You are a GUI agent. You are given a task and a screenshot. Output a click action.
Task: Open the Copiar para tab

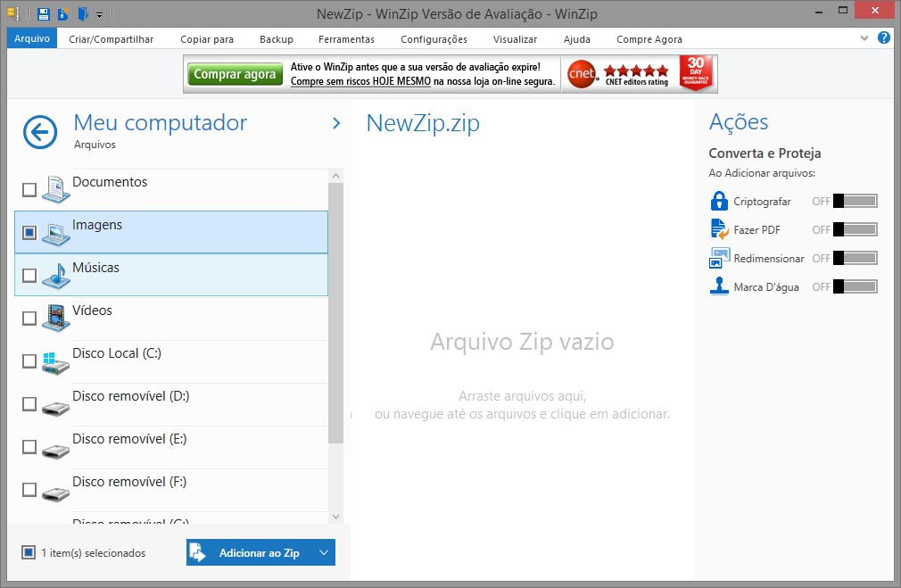[207, 39]
